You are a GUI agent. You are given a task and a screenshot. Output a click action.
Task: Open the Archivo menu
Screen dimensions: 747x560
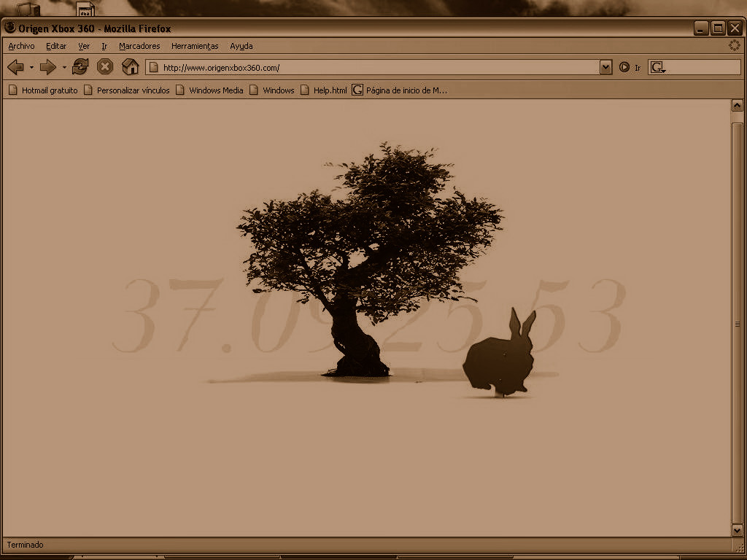point(21,46)
